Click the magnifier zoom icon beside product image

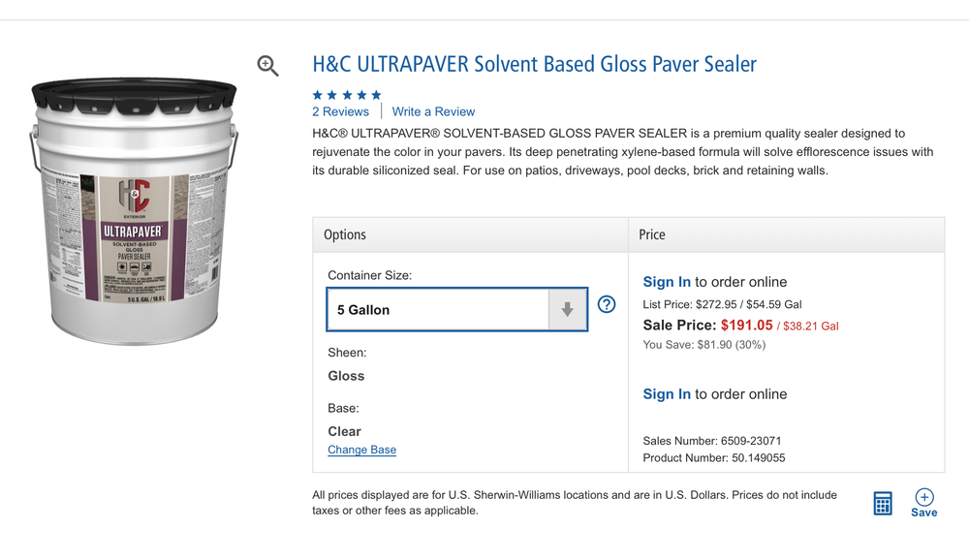click(267, 66)
